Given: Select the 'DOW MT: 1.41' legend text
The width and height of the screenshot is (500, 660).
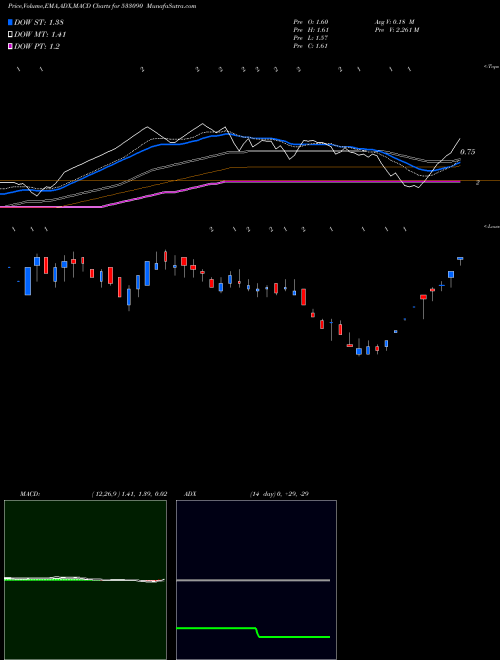Looking at the screenshot, I should click(x=40, y=35).
